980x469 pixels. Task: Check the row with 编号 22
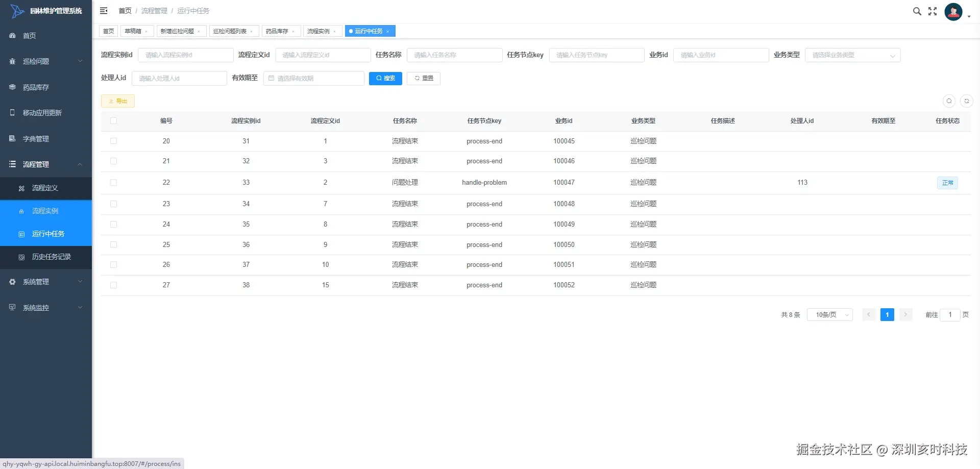113,182
